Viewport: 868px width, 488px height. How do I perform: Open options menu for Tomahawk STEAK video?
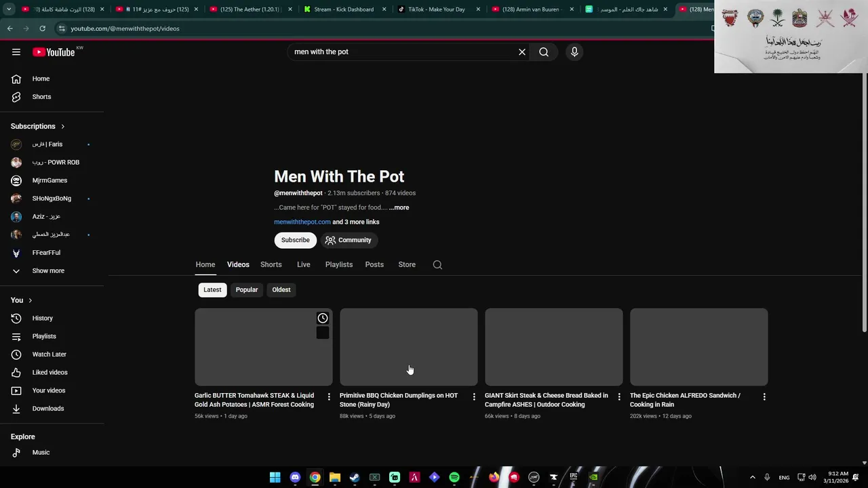(x=329, y=396)
